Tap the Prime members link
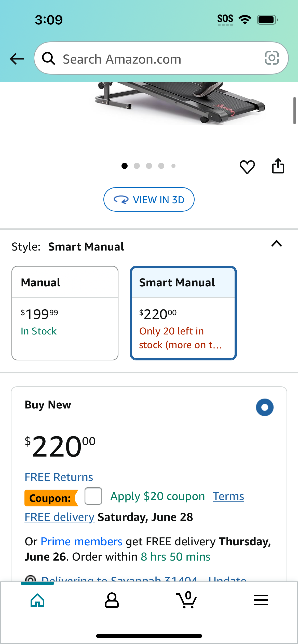The image size is (298, 644). coord(82,541)
